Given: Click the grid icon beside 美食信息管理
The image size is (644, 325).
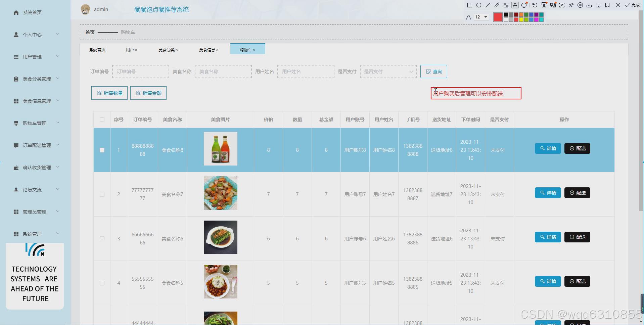Looking at the screenshot, I should tap(16, 101).
